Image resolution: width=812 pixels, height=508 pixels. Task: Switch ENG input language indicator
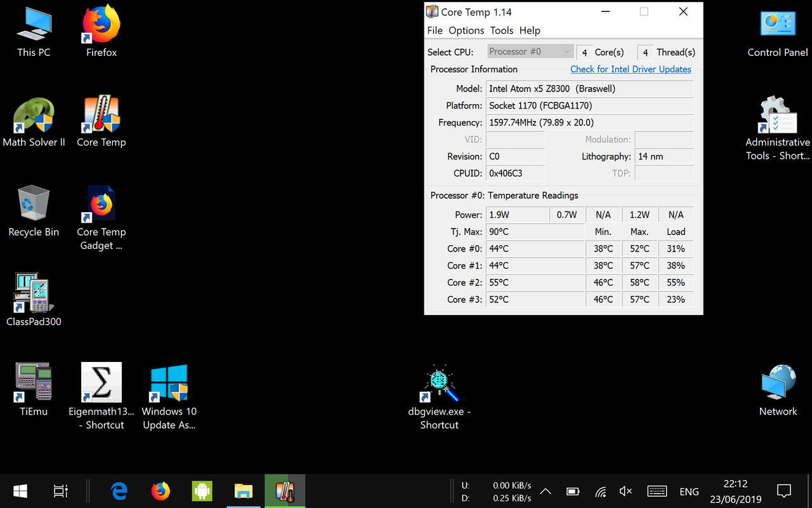point(689,491)
